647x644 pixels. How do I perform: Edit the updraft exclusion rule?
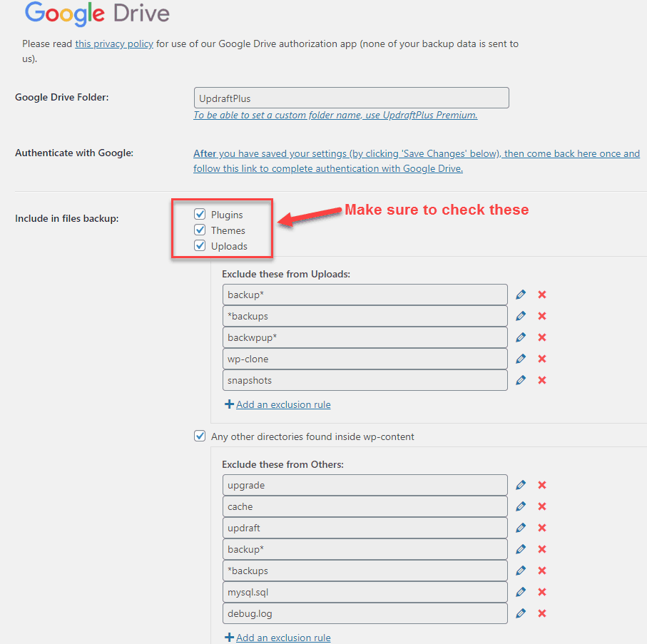pyautogui.click(x=521, y=528)
